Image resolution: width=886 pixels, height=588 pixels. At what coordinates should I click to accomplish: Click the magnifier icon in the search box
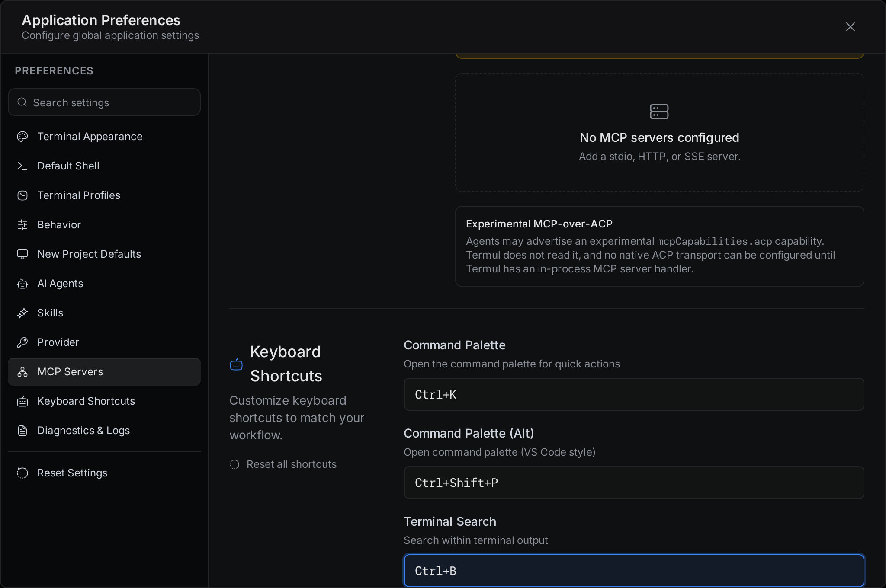click(x=22, y=102)
